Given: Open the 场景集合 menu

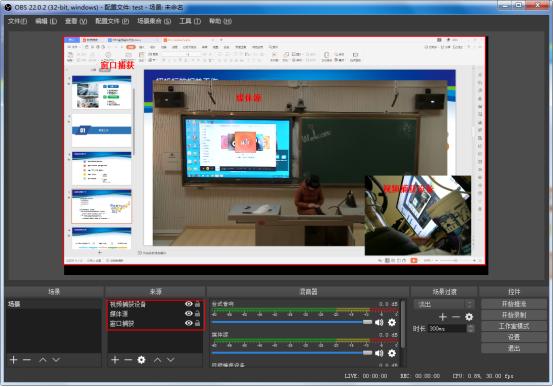Looking at the screenshot, I should (154, 21).
